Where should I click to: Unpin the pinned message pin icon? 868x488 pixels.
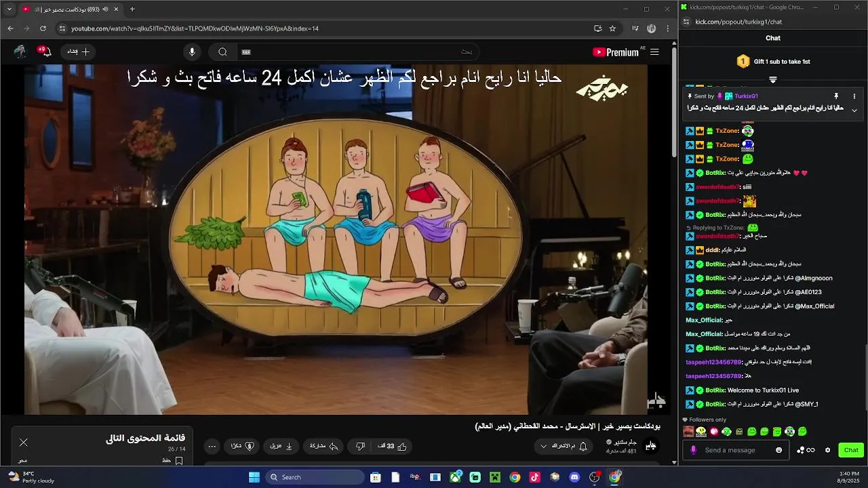click(x=836, y=96)
